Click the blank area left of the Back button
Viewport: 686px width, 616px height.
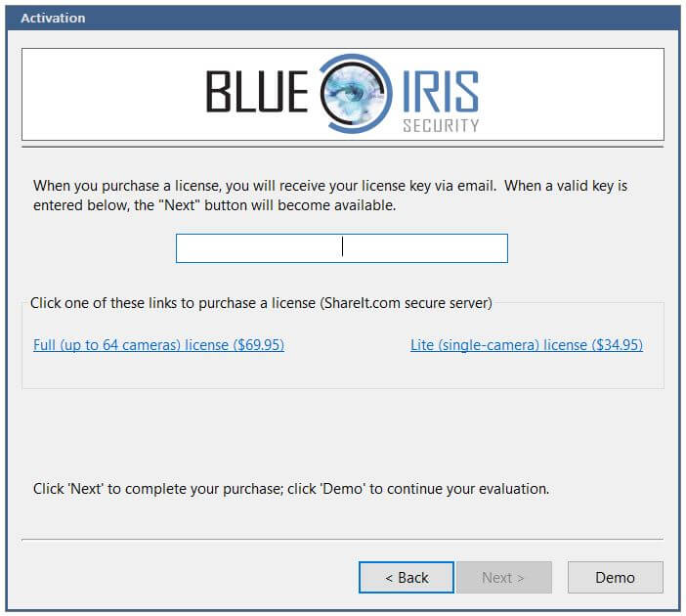coord(186,578)
